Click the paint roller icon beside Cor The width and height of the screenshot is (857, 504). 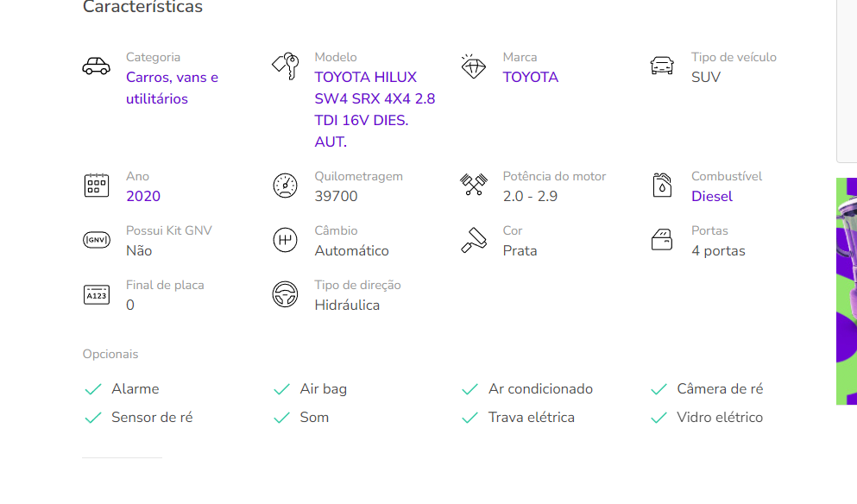click(473, 240)
